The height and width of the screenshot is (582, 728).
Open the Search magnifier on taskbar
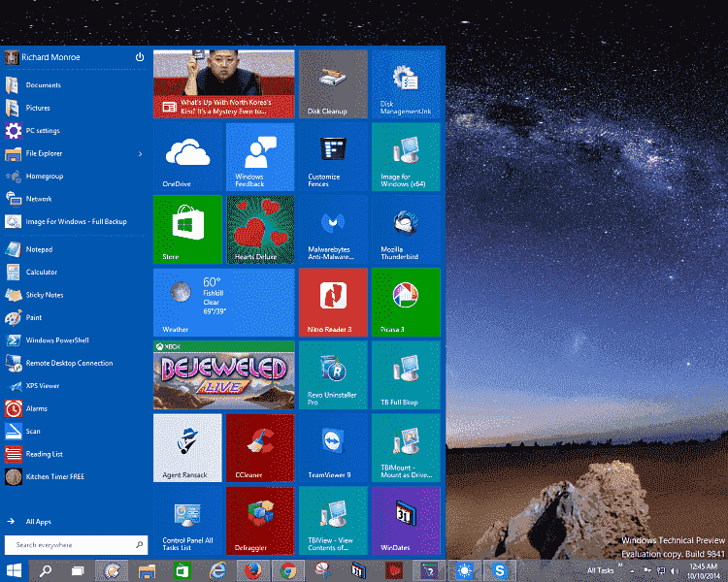pyautogui.click(x=45, y=571)
